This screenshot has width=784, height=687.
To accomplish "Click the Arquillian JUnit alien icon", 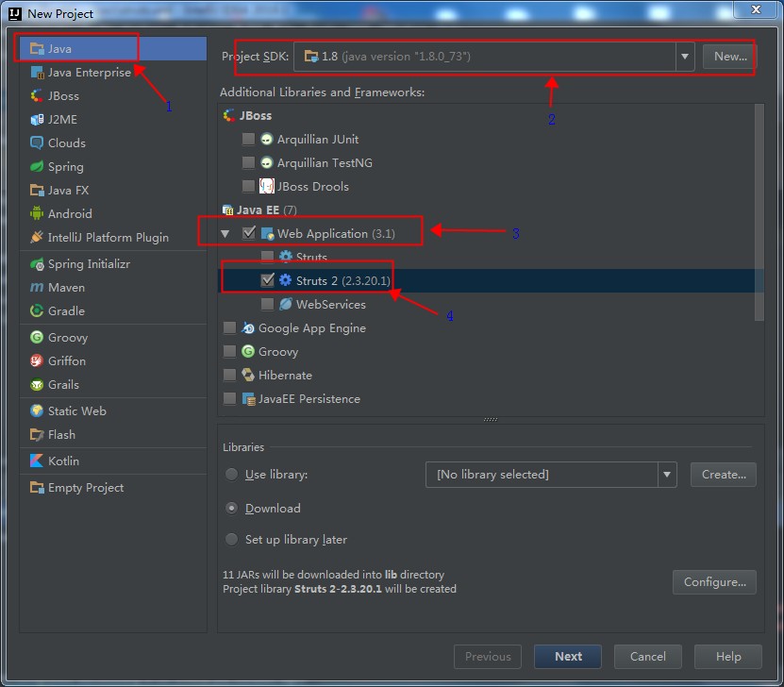I will pos(267,139).
